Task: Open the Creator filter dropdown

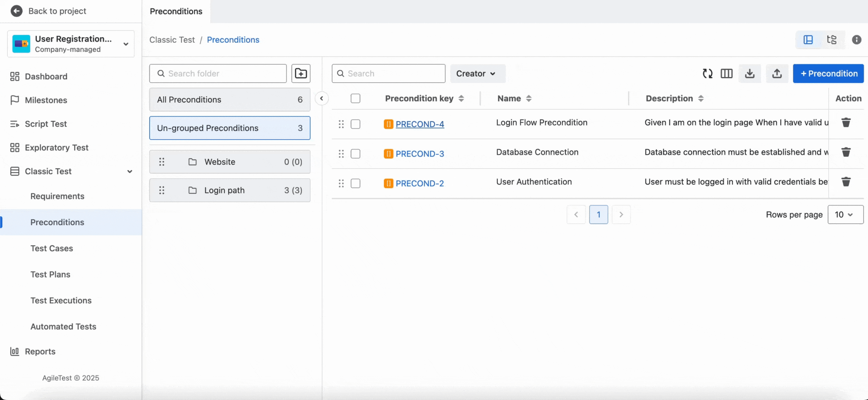Action: (476, 73)
